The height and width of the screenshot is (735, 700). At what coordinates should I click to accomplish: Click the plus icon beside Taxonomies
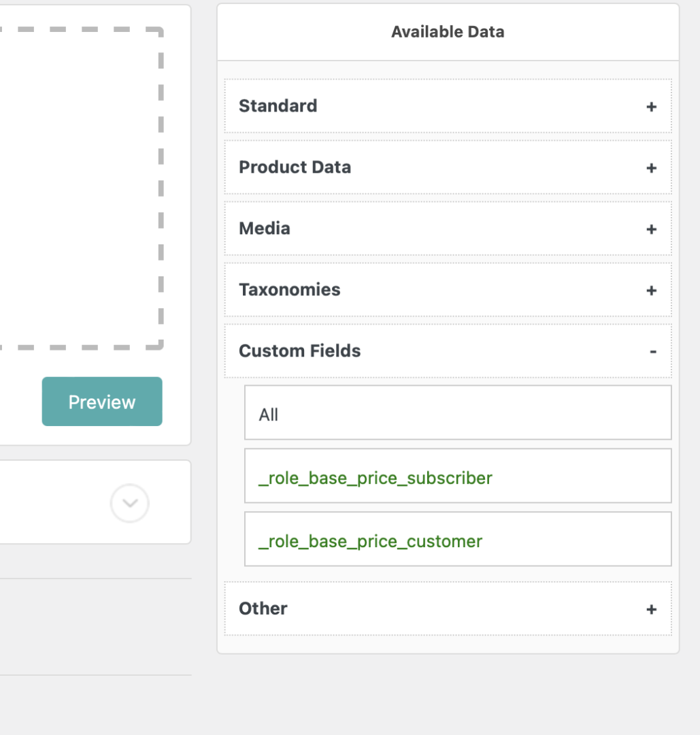[x=651, y=291]
